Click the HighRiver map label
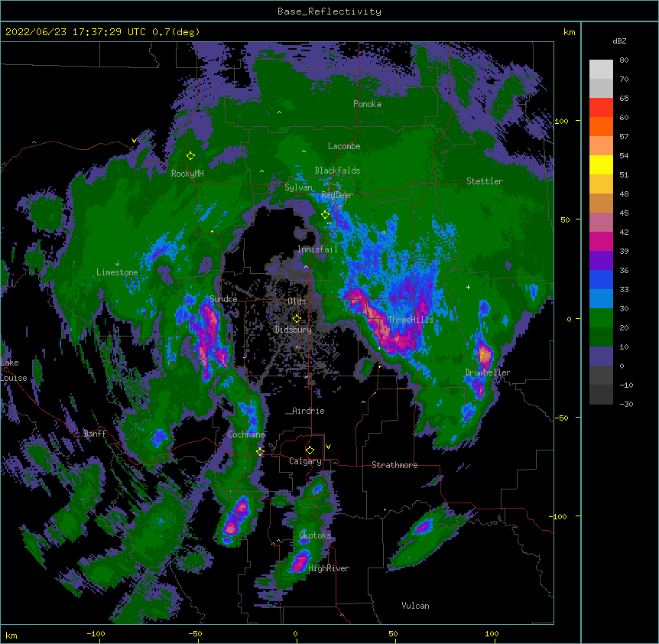This screenshot has width=659, height=644. [329, 568]
